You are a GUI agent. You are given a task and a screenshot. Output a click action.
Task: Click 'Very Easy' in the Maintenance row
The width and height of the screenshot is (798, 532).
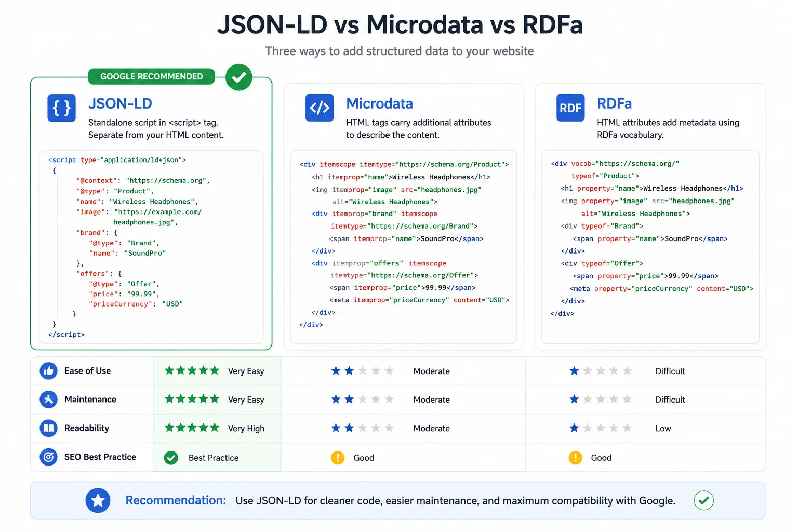click(x=246, y=400)
